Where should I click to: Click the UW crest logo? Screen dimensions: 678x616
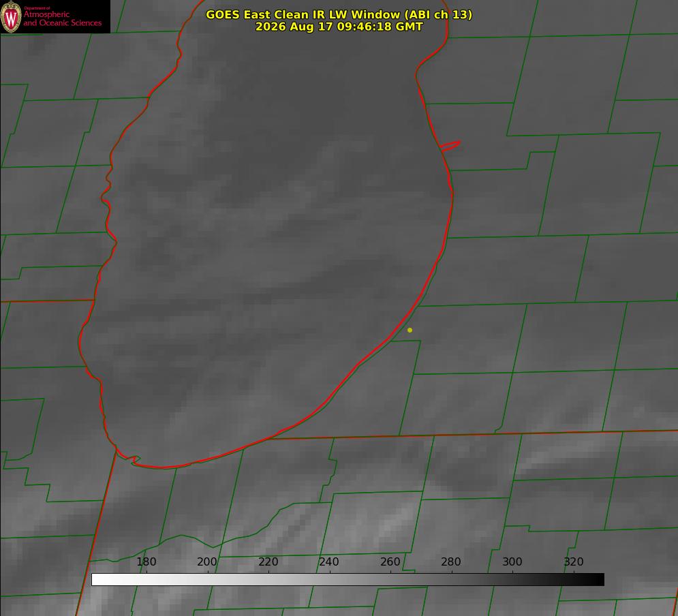coord(11,16)
